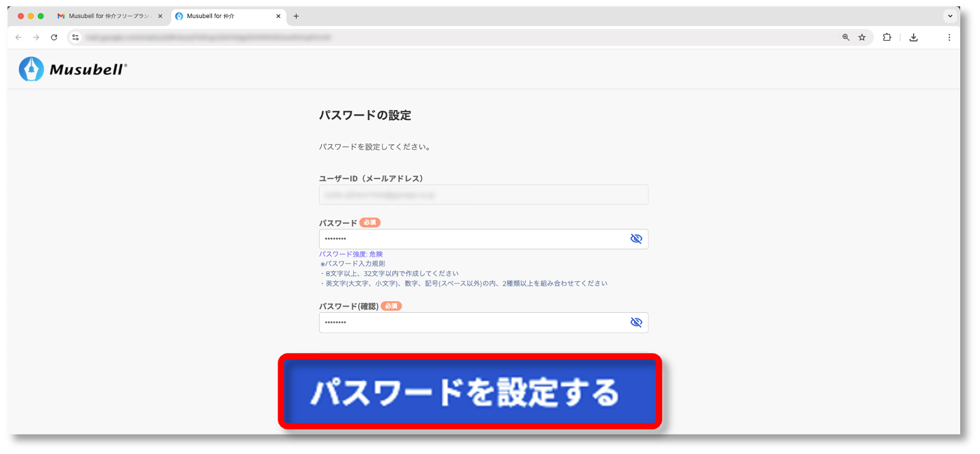The height and width of the screenshot is (454, 980).
Task: Click into the パスワード input field
Action: tap(471, 239)
